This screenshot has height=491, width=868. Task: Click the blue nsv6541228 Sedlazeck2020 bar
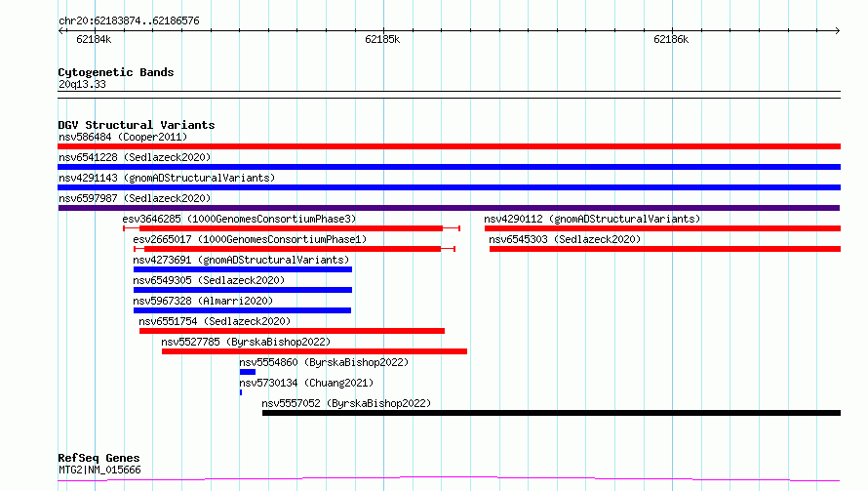[x=449, y=167]
